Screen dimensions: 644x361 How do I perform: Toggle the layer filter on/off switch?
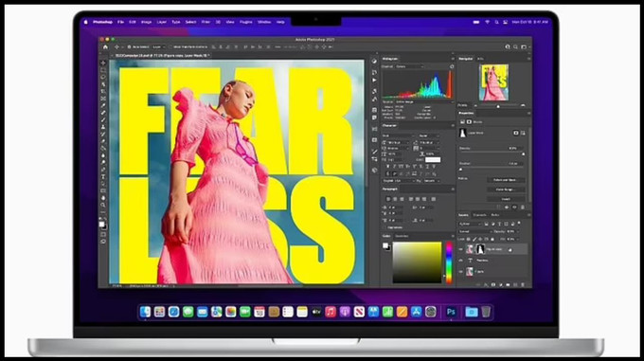pyautogui.click(x=519, y=224)
